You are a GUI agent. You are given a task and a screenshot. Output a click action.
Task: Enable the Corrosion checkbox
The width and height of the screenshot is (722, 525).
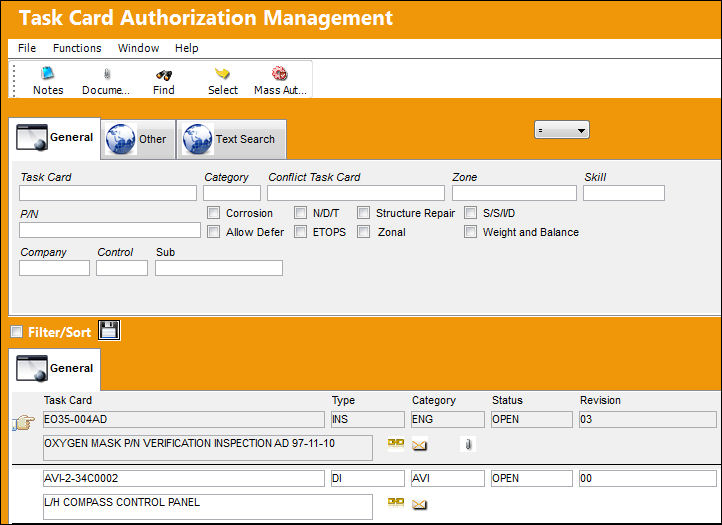[x=213, y=212]
